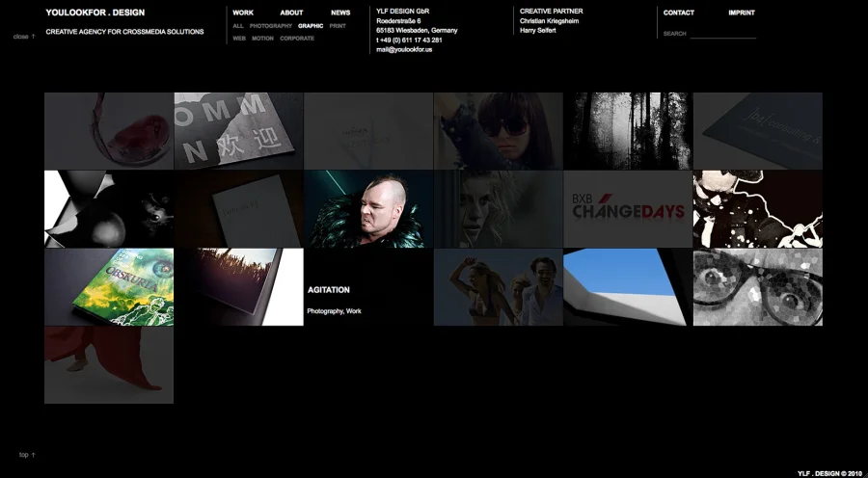The height and width of the screenshot is (478, 868).
Task: Open the wine glass project thumbnail
Action: point(109,131)
